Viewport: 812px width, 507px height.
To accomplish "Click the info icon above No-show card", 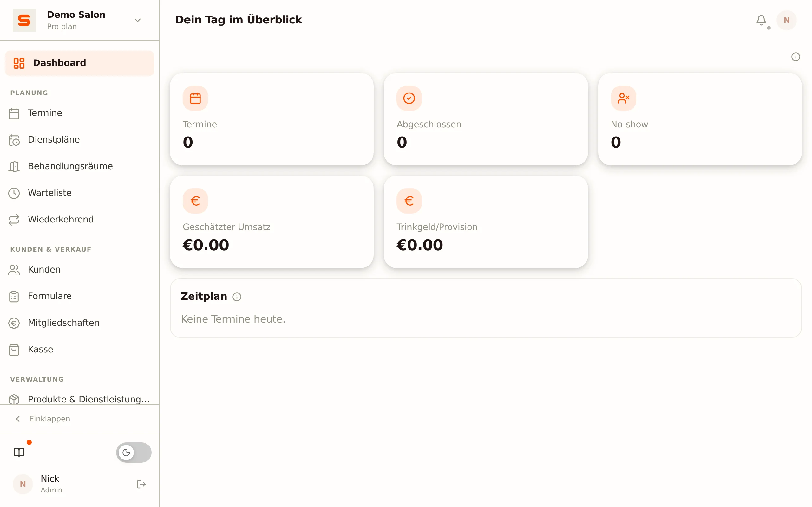I will click(796, 57).
